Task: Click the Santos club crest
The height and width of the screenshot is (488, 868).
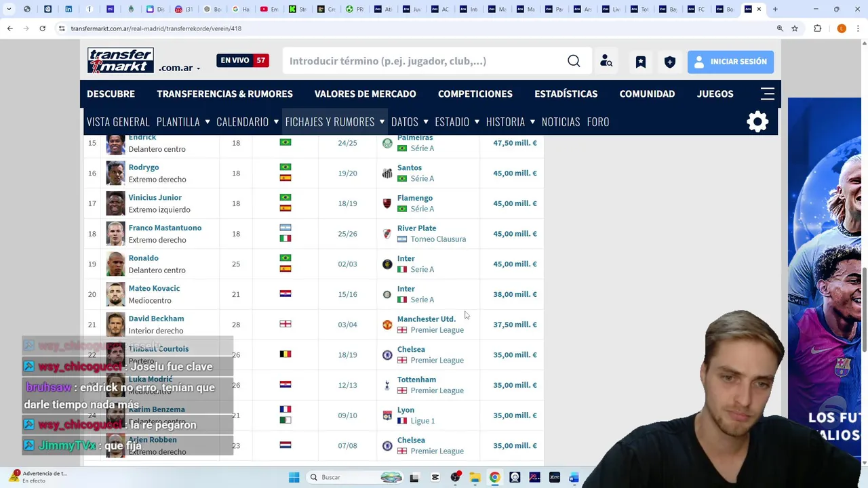Action: (387, 173)
